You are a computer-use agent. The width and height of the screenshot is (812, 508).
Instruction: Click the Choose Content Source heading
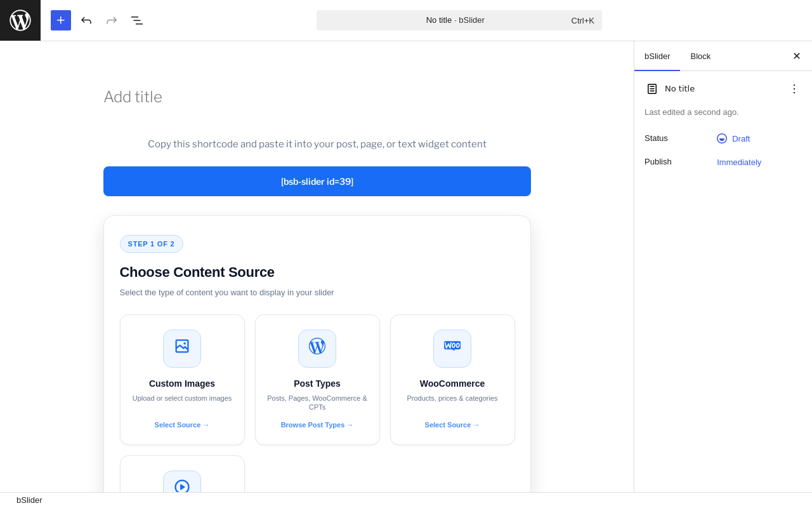[x=197, y=272]
